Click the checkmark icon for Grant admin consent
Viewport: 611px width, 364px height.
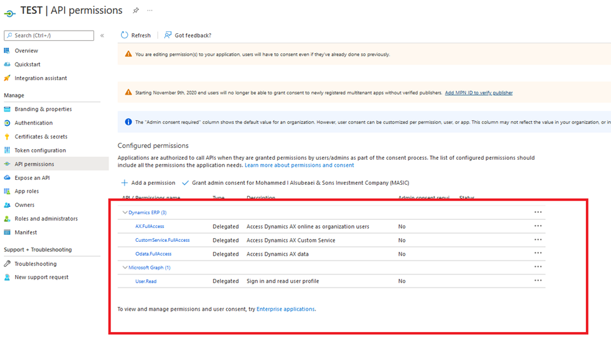pyautogui.click(x=186, y=182)
